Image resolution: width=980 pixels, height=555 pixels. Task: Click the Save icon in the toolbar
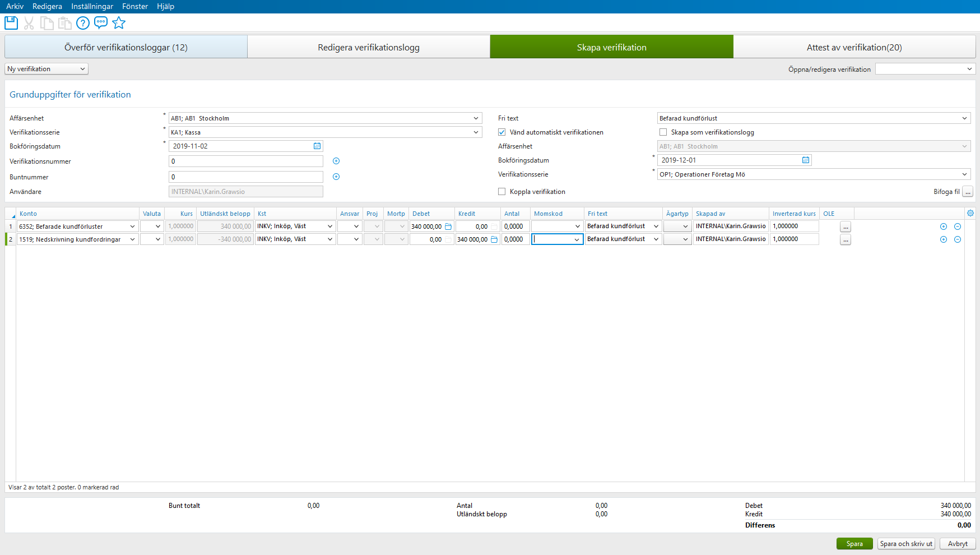coord(11,23)
